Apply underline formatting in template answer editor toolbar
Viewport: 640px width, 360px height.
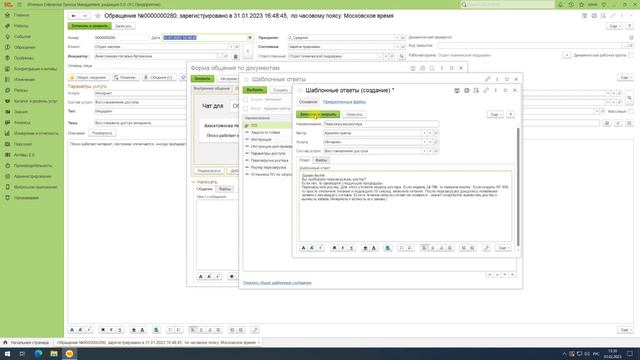point(351,248)
